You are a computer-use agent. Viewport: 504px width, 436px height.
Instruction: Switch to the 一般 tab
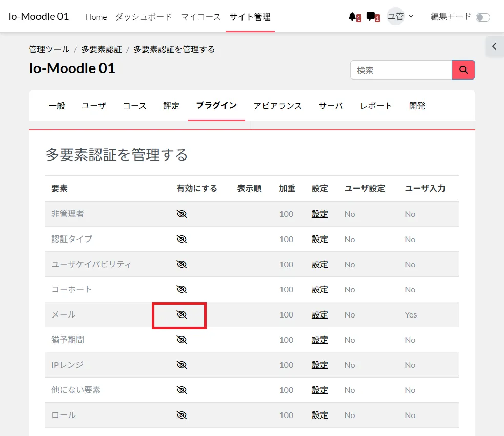pyautogui.click(x=57, y=106)
